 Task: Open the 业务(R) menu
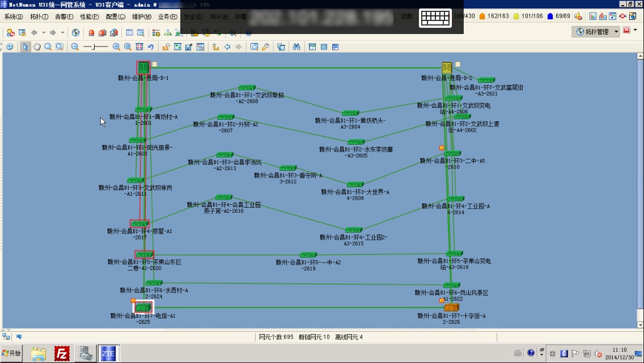point(168,16)
